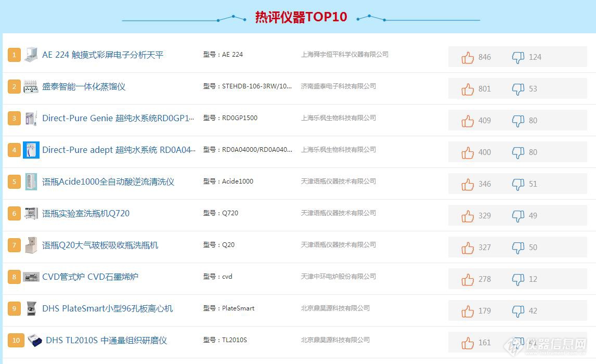Like the 盛泰智能一体化蒸馏仪 entry
This screenshot has height=364, width=596.
(x=468, y=89)
